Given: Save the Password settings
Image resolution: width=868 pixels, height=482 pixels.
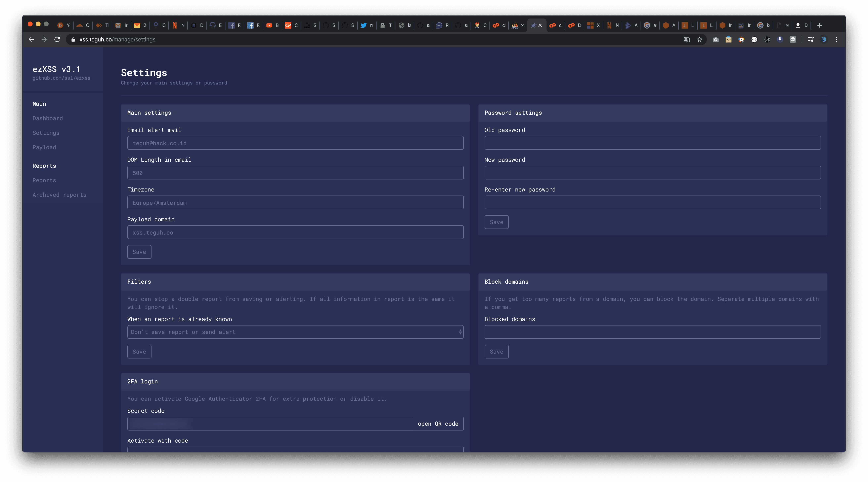Looking at the screenshot, I should (x=496, y=222).
